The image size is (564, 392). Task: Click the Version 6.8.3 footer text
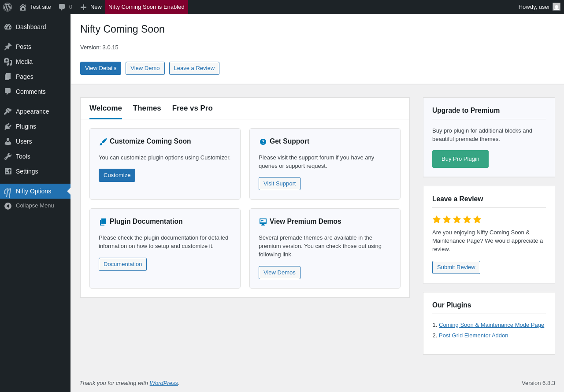538,383
